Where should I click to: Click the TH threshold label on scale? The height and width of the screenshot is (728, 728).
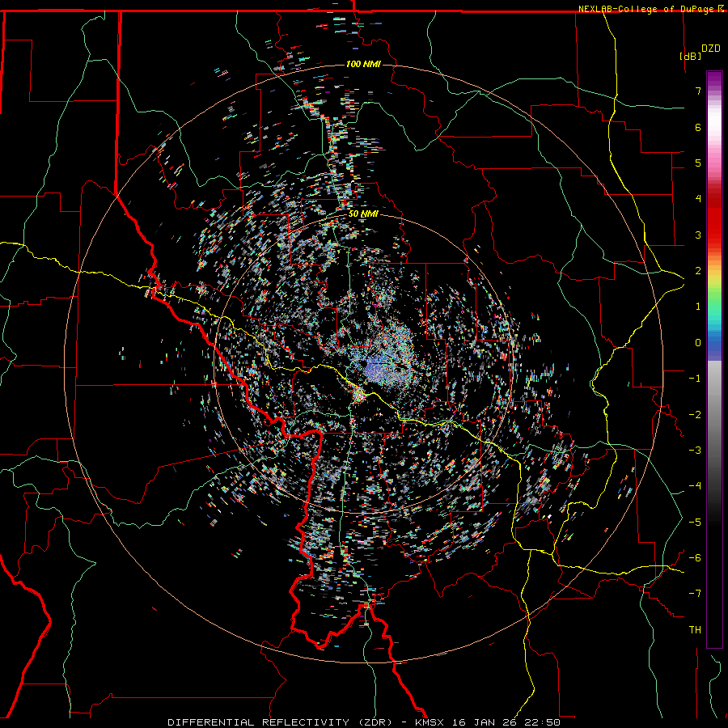695,630
